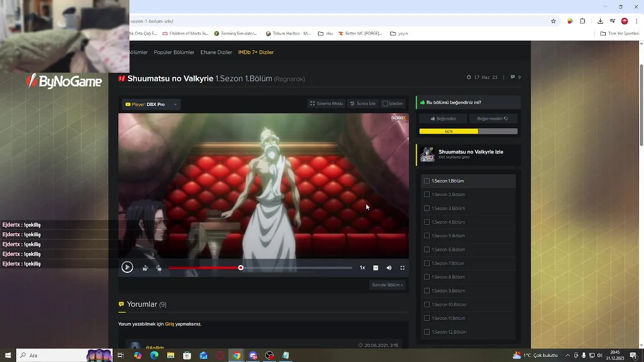Mute the video player volume
644x362 pixels.
coord(389,268)
